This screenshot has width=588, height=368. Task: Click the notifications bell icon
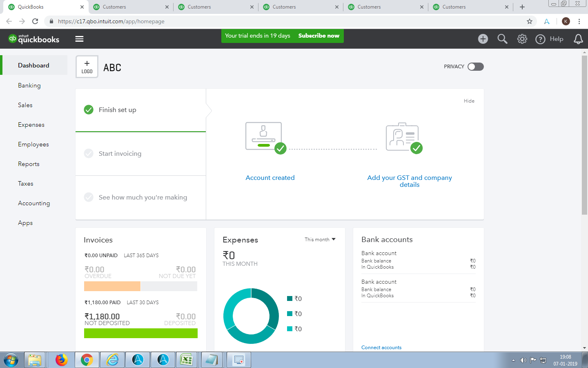coord(578,39)
